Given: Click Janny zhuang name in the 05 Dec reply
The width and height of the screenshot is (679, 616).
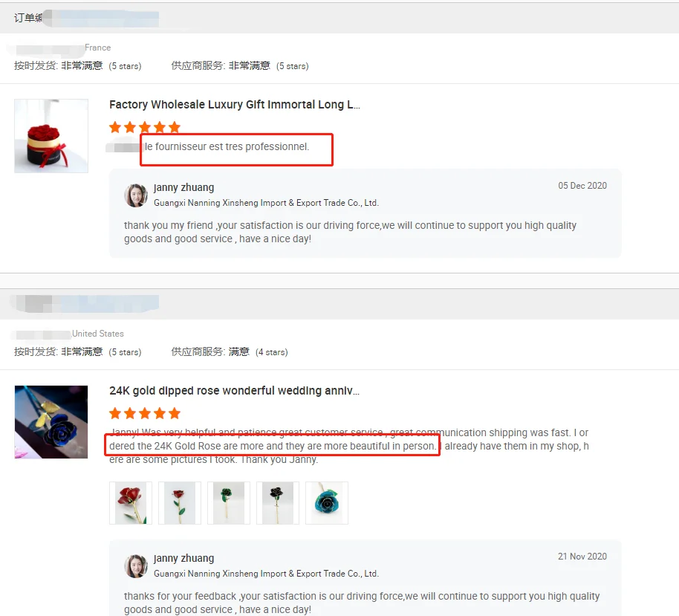Looking at the screenshot, I should coord(183,187).
